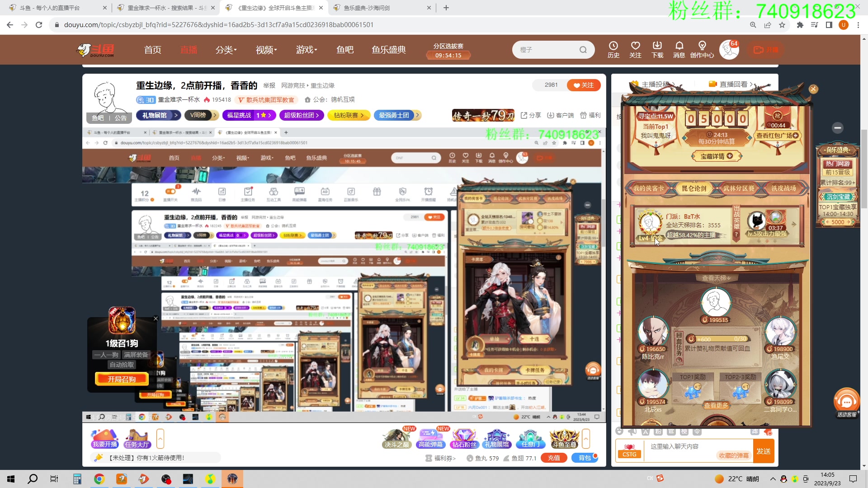
Task: Close the festival popup with X button
Action: click(813, 89)
